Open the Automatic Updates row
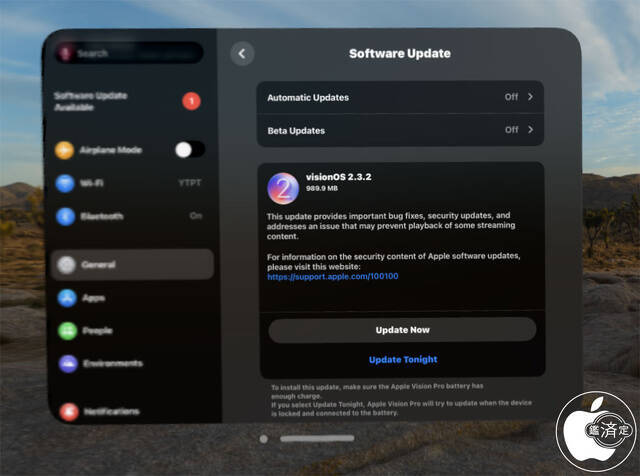 400,97
